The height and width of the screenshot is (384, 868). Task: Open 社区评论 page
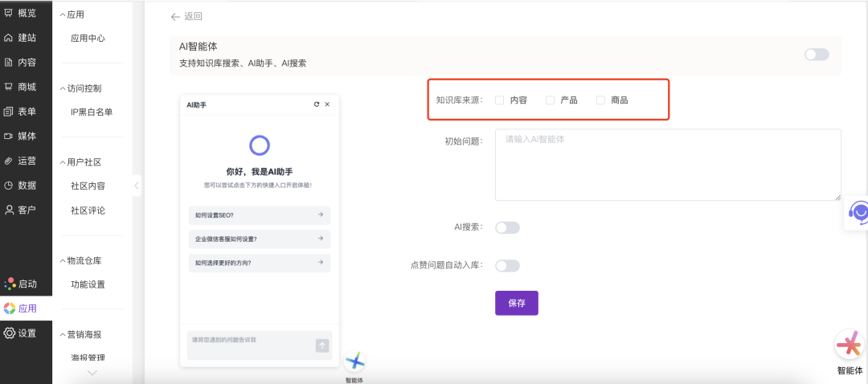88,210
